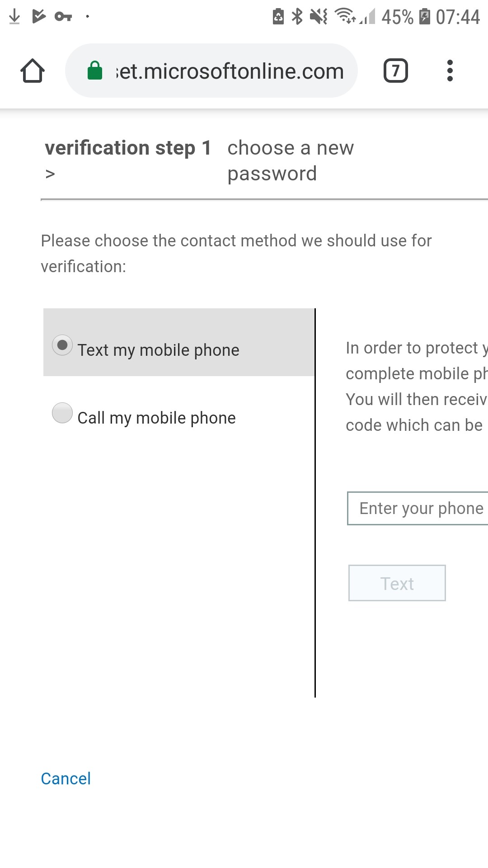Click the microsoftonline.com address bar
This screenshot has height=868, width=488.
pos(211,71)
